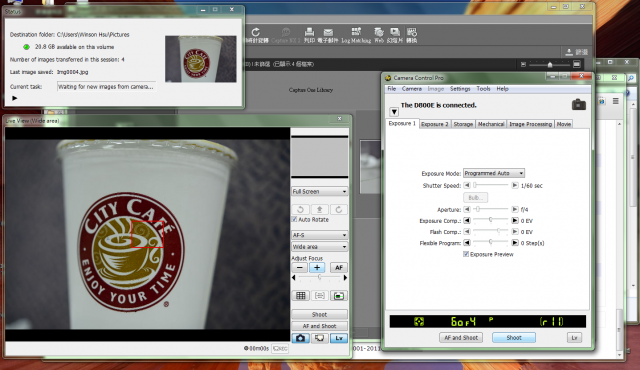The width and height of the screenshot is (640, 370).
Task: Decrease Flexible Program with left arrow
Action: coord(467,243)
